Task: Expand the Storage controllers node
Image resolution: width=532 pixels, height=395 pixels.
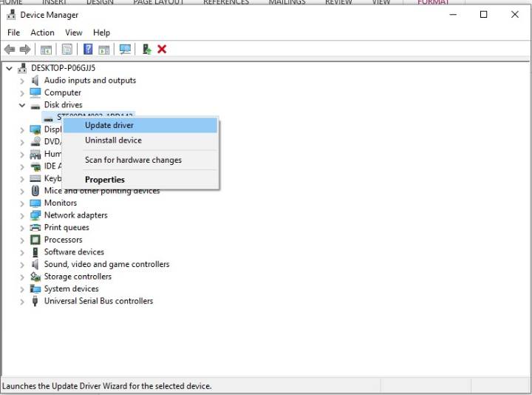Action: 22,277
